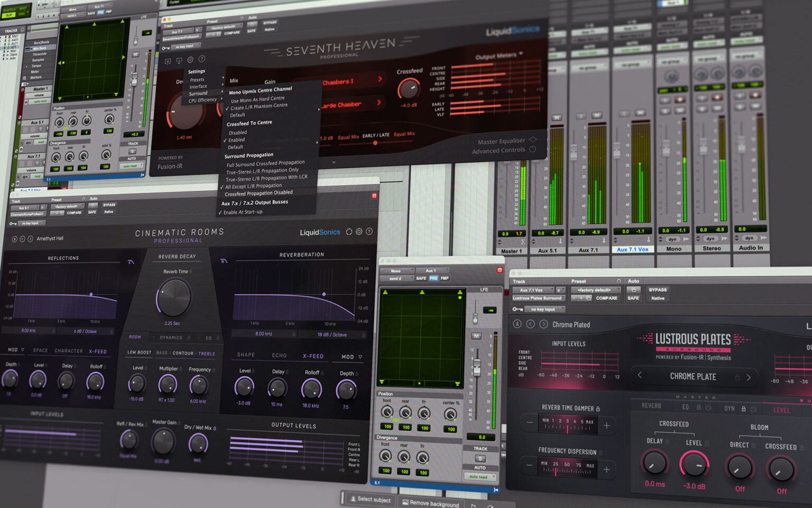
Task: Click the A/B compare circle icon in Lustrous Plates
Action: pyautogui.click(x=517, y=325)
